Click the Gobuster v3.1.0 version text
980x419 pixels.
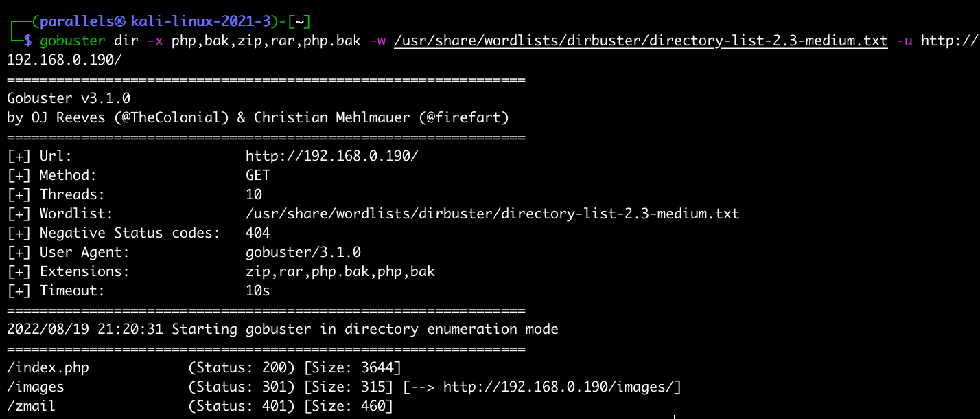pos(69,98)
